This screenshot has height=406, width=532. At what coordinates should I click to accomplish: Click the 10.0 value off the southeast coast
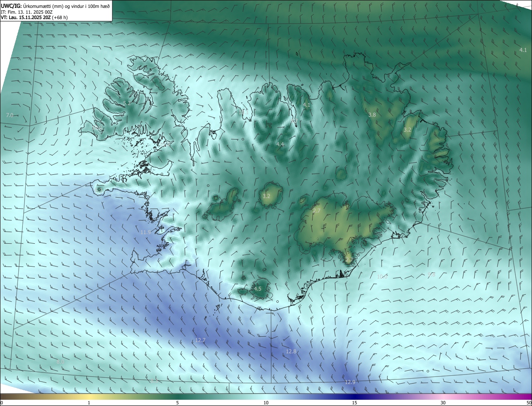382,276
